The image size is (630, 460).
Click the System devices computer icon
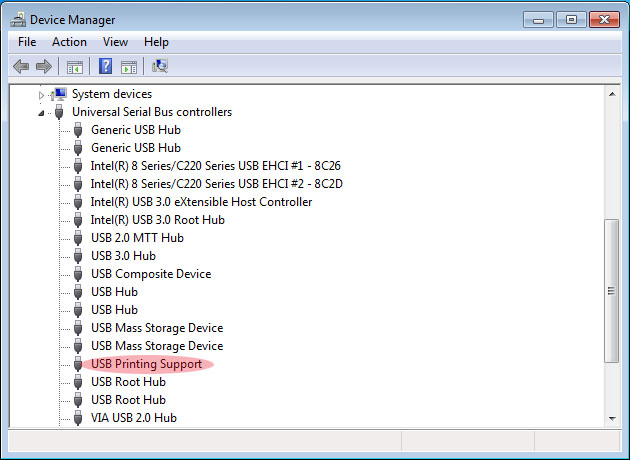tap(60, 94)
